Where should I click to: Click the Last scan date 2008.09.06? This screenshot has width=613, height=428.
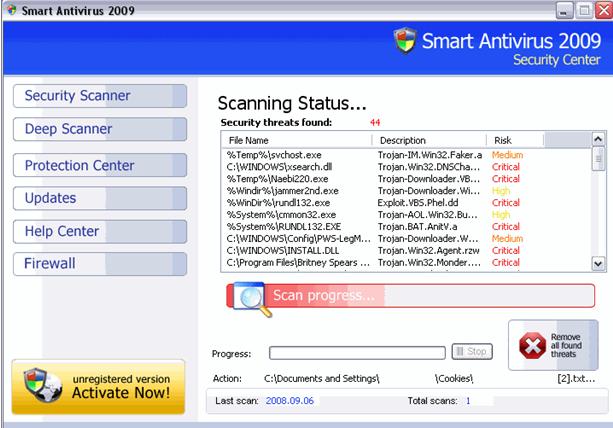coord(290,401)
